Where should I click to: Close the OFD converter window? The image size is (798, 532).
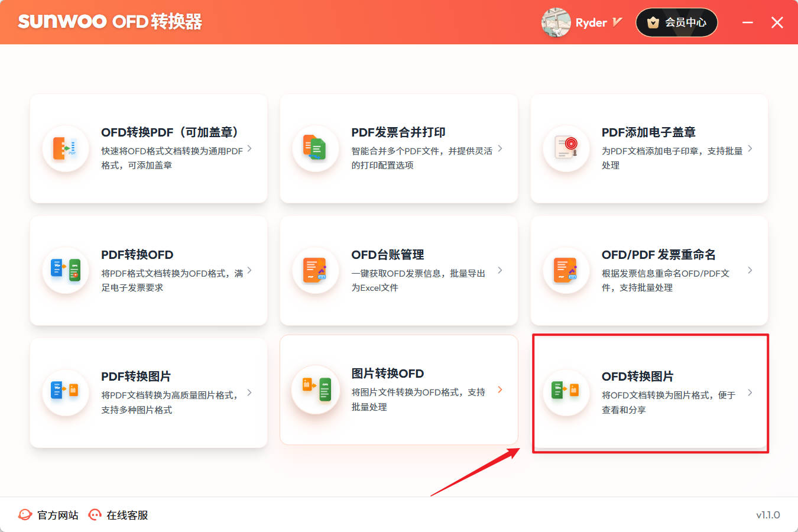[777, 22]
